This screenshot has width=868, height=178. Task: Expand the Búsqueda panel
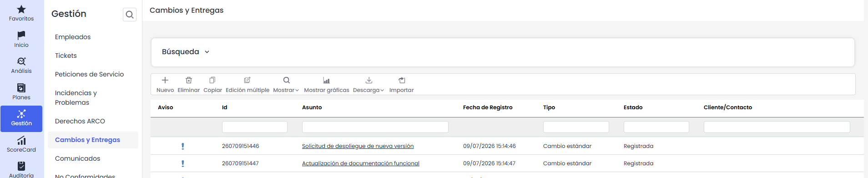tap(186, 52)
